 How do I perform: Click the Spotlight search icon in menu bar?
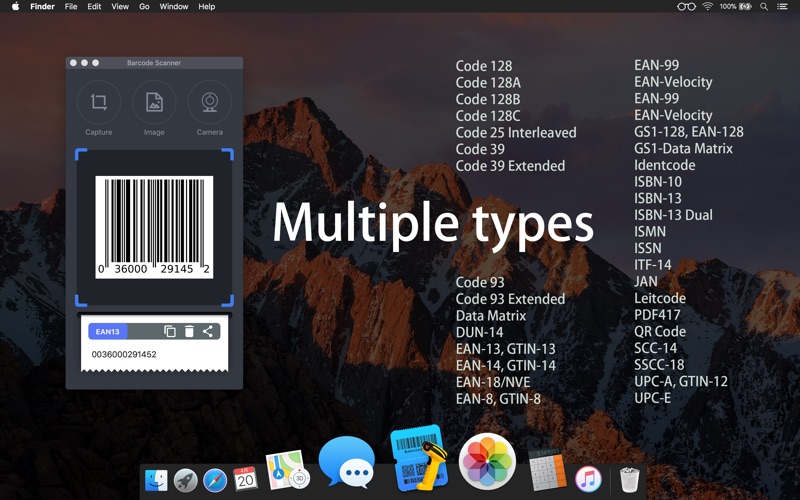click(764, 7)
